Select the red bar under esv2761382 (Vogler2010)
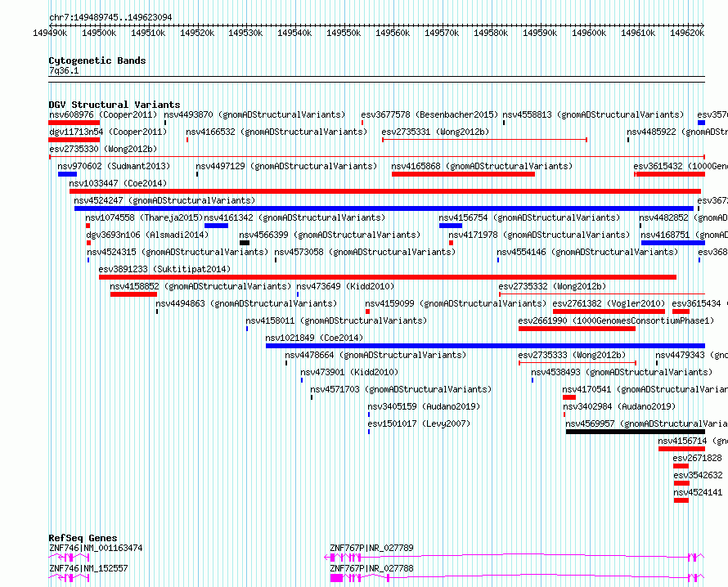 coord(609,311)
